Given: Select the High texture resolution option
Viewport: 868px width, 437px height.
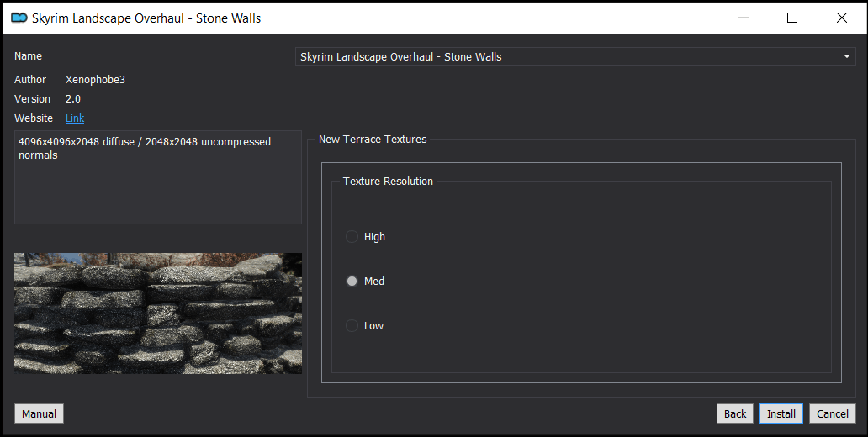Looking at the screenshot, I should tap(365, 237).
